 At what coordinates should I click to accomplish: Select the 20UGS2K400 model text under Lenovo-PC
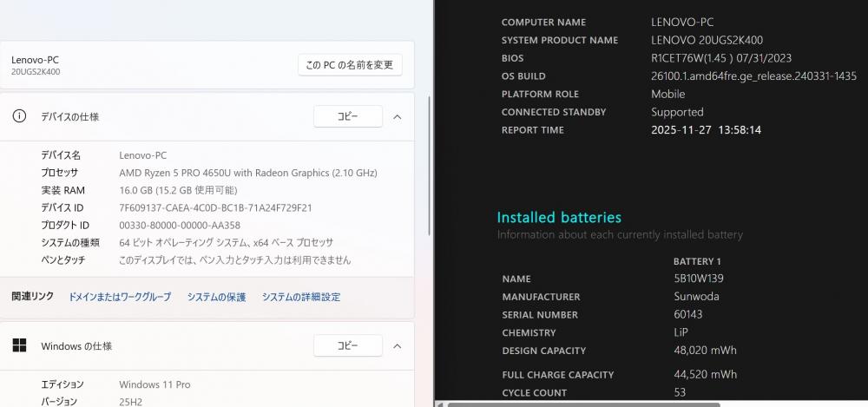pos(36,72)
